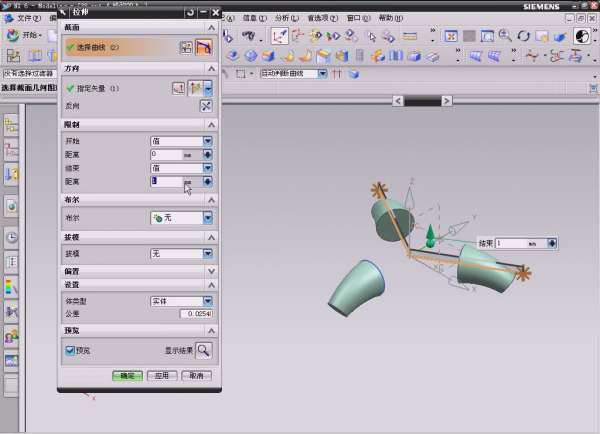Open the 帮助 menu
The image size is (600, 434).
click(391, 19)
